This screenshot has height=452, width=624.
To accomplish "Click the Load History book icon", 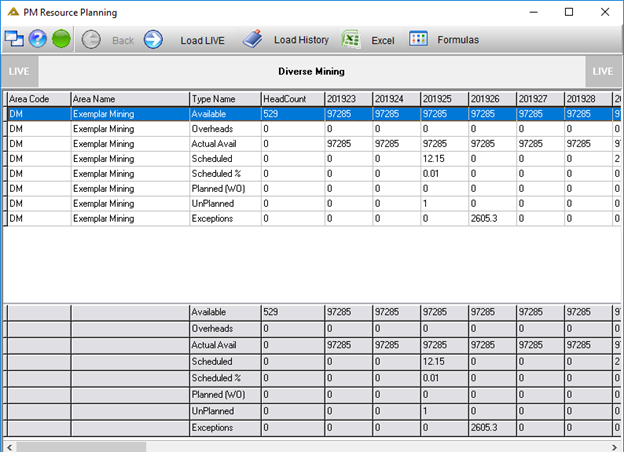I will click(x=253, y=39).
